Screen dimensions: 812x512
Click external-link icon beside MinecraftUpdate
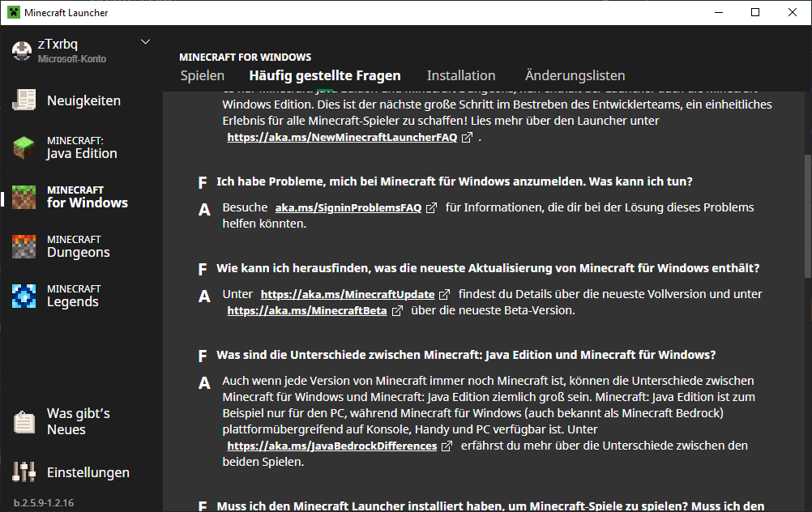click(x=444, y=295)
